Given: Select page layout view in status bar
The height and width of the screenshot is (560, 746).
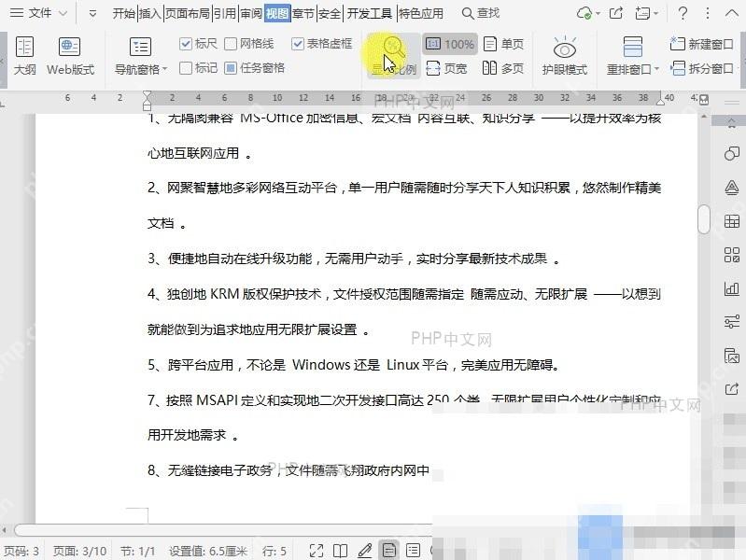Looking at the screenshot, I should (389, 551).
